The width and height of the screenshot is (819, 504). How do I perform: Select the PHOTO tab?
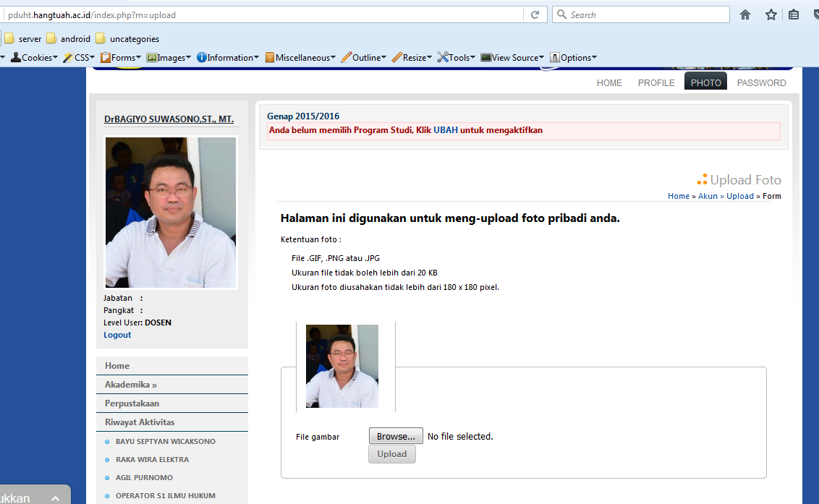705,82
